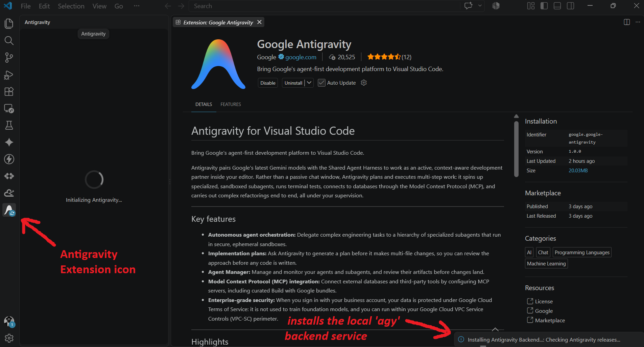Go back in navigation history
644x347 pixels.
(x=168, y=6)
